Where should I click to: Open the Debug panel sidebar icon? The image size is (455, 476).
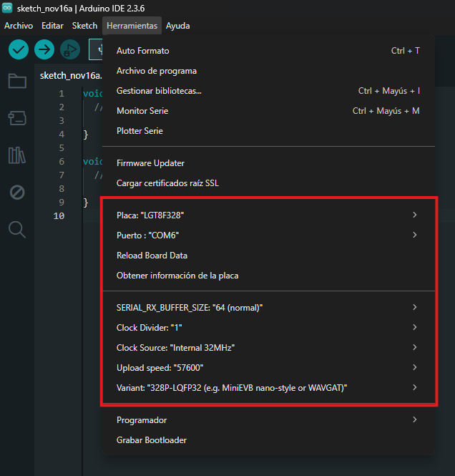(x=17, y=193)
